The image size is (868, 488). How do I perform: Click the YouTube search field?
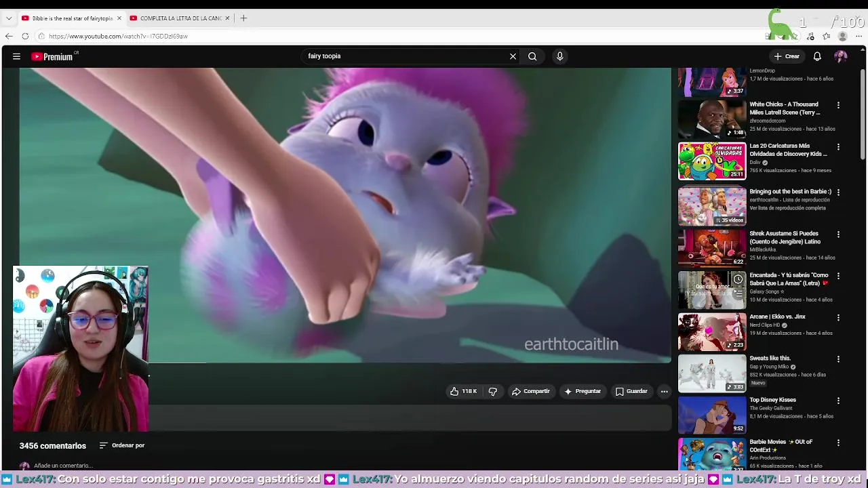click(x=406, y=56)
